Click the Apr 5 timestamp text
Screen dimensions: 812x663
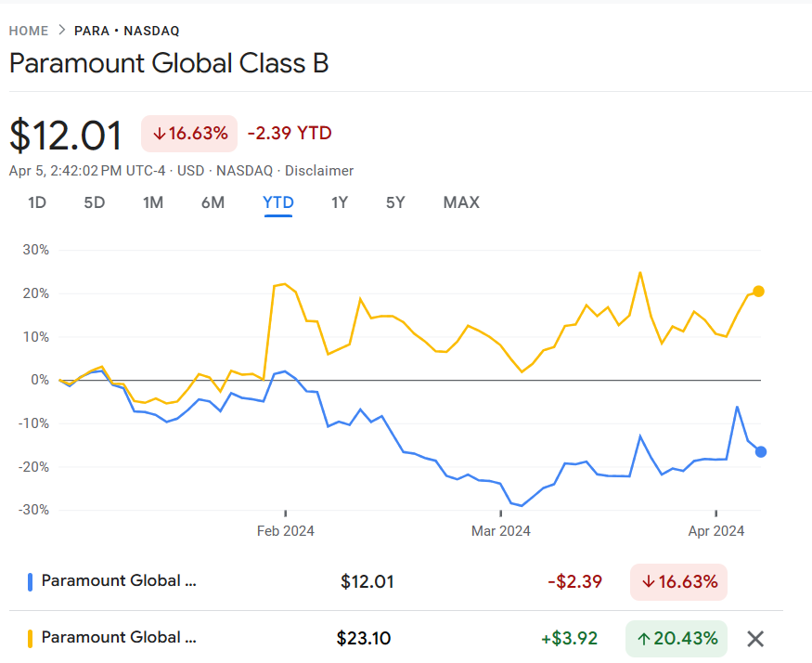[x=87, y=171]
